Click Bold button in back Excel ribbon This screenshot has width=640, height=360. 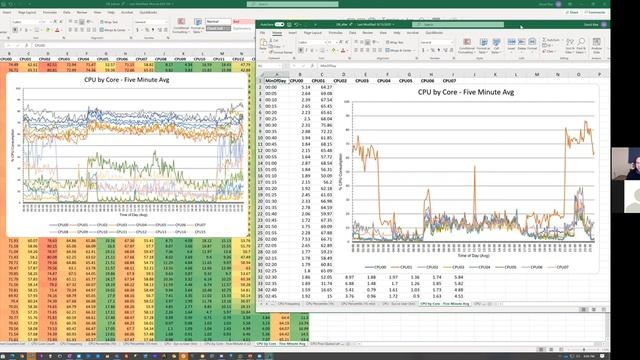point(15,30)
